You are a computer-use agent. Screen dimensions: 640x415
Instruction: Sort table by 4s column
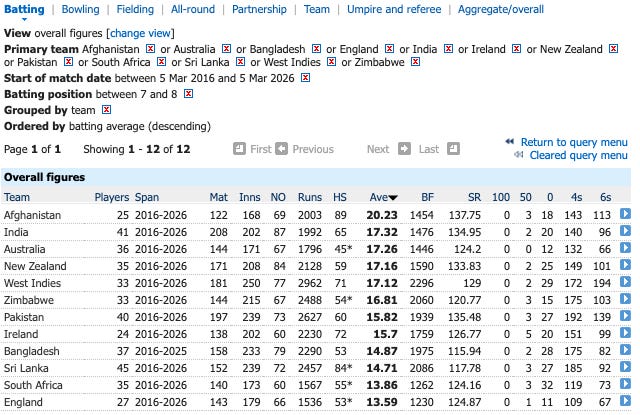pos(576,197)
